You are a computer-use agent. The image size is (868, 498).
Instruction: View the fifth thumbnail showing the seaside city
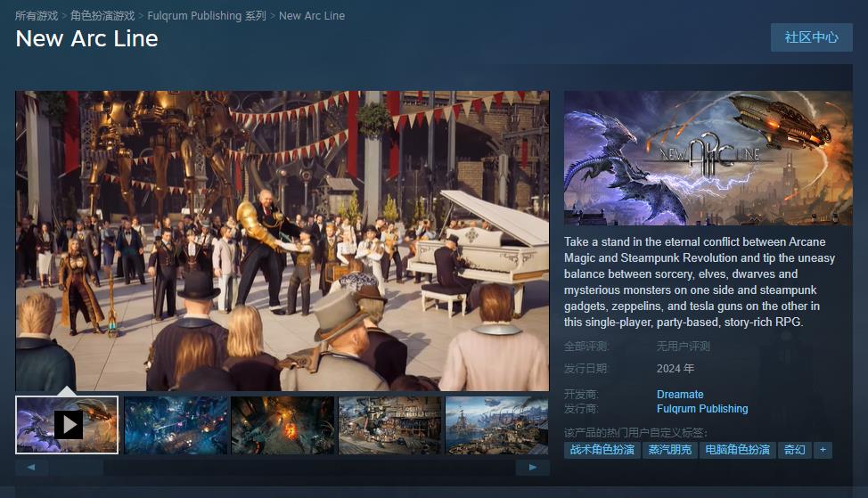pos(496,425)
